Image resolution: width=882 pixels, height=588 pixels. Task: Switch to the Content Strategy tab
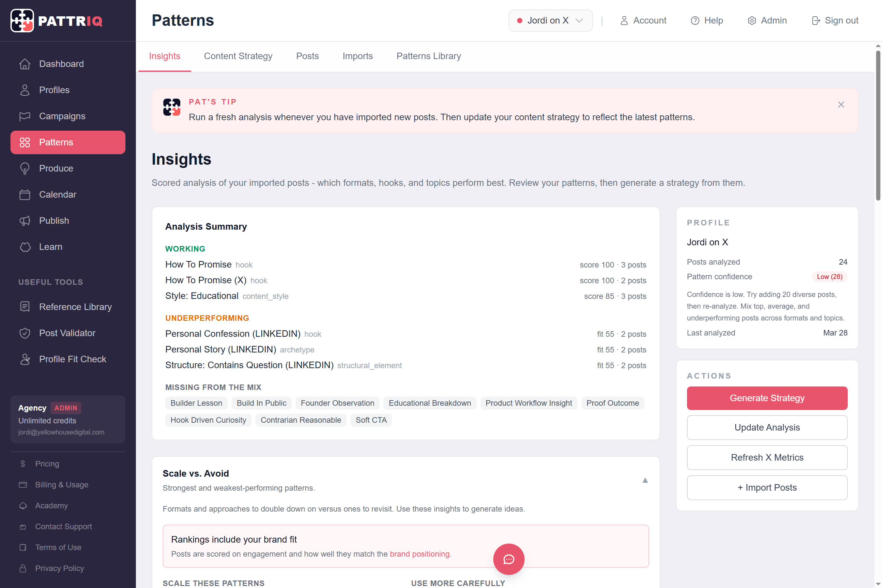238,56
